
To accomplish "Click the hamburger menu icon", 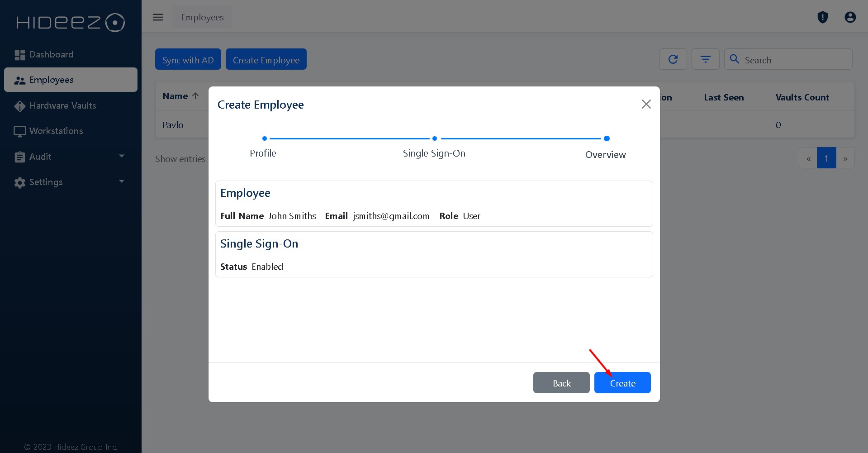I will (x=157, y=17).
